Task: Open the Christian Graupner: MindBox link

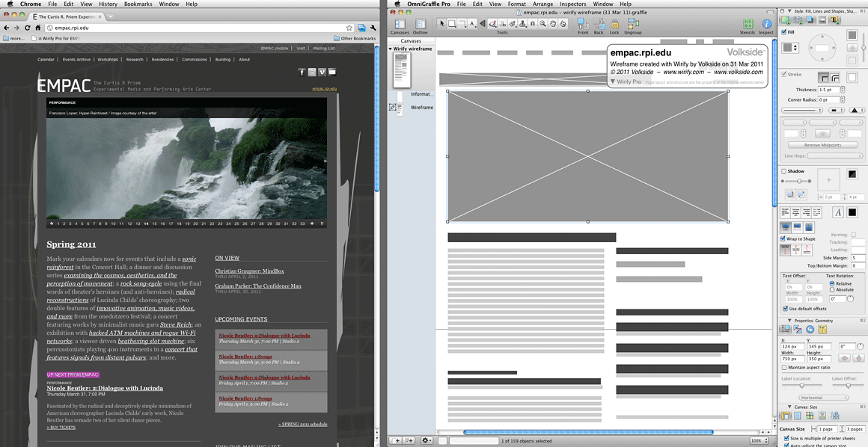Action: 249,271
